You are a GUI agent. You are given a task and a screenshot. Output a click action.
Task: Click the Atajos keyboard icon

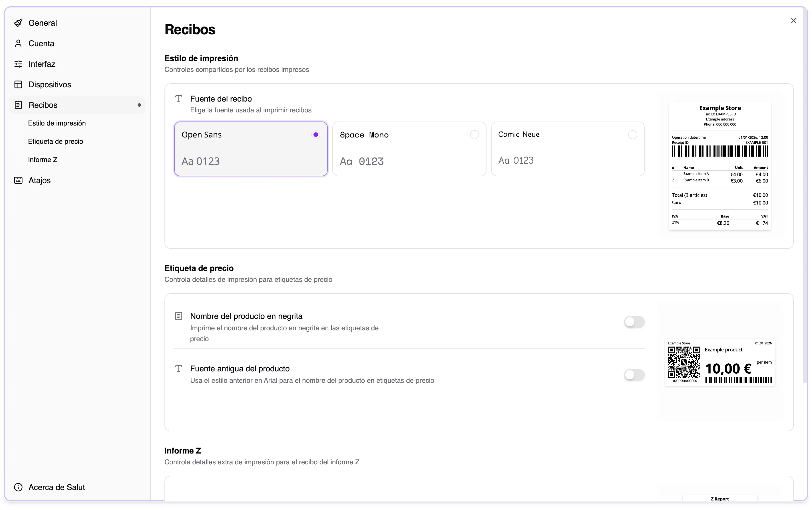18,180
